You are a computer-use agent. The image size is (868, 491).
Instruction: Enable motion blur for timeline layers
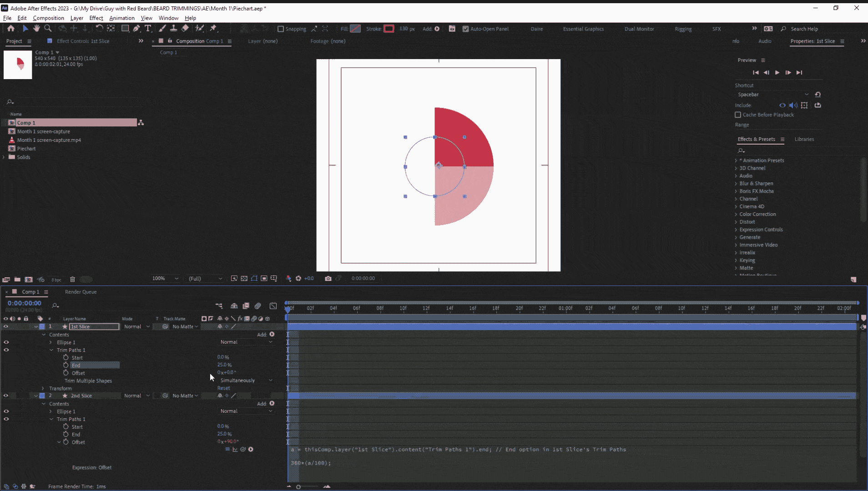tap(258, 306)
